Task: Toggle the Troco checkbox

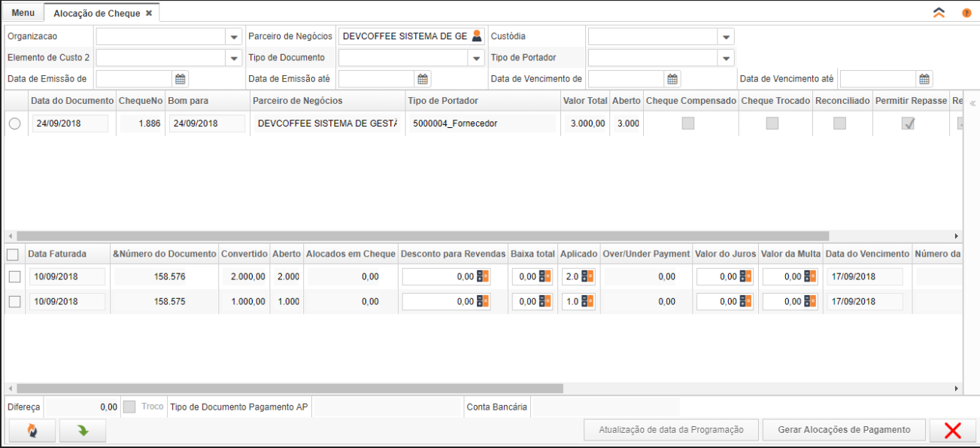Action: coord(129,407)
